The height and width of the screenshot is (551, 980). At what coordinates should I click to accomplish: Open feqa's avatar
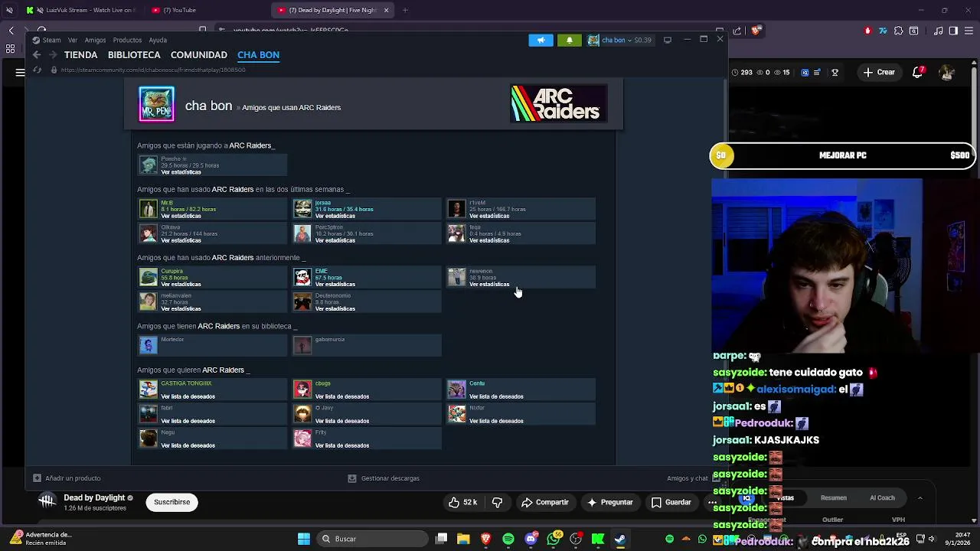pyautogui.click(x=457, y=233)
